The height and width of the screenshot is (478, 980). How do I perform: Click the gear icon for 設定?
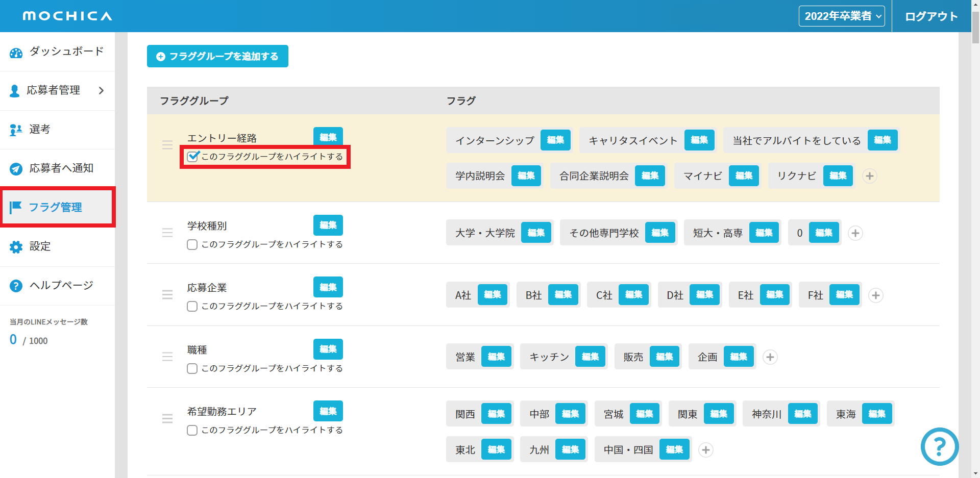[16, 247]
